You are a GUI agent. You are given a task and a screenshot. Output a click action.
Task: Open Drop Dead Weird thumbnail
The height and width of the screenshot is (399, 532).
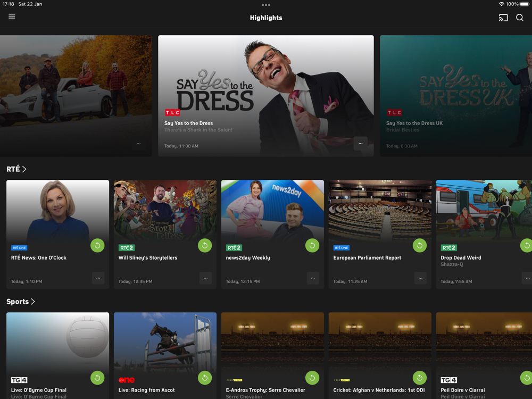[484, 210]
